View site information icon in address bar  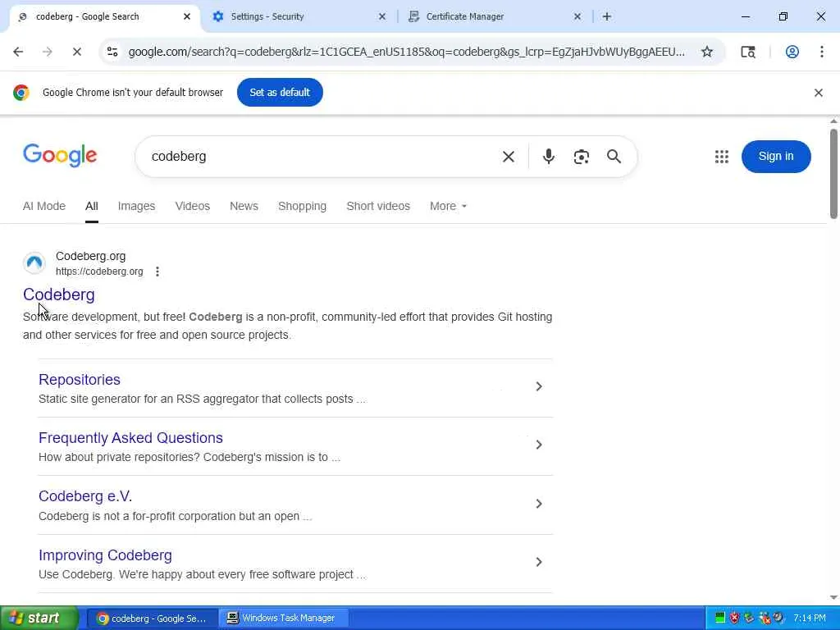[x=112, y=52]
